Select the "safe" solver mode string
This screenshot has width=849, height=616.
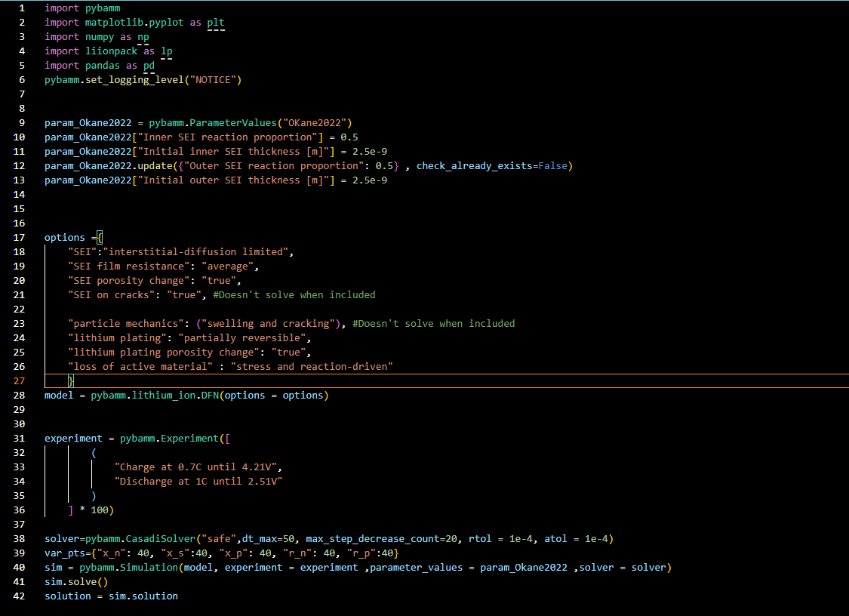point(219,538)
